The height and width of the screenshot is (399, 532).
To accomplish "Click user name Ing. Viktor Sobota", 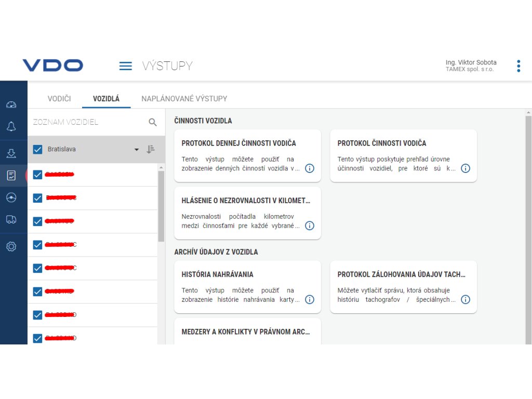I will [471, 62].
